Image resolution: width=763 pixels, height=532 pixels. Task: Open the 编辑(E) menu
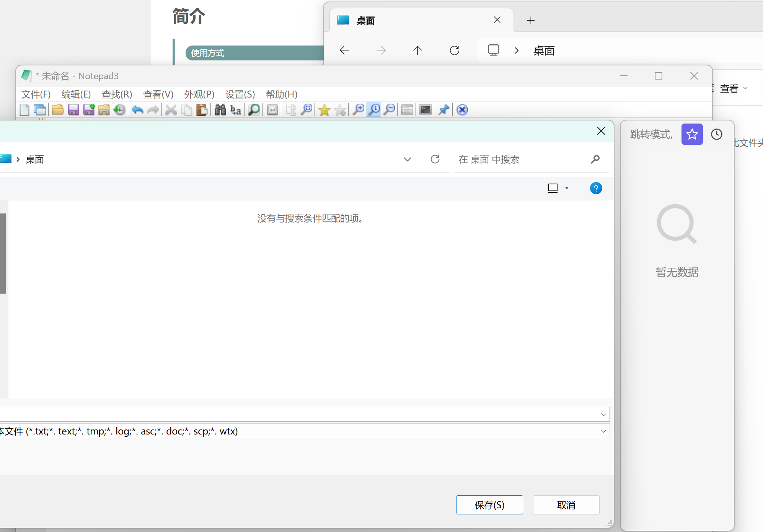[76, 94]
